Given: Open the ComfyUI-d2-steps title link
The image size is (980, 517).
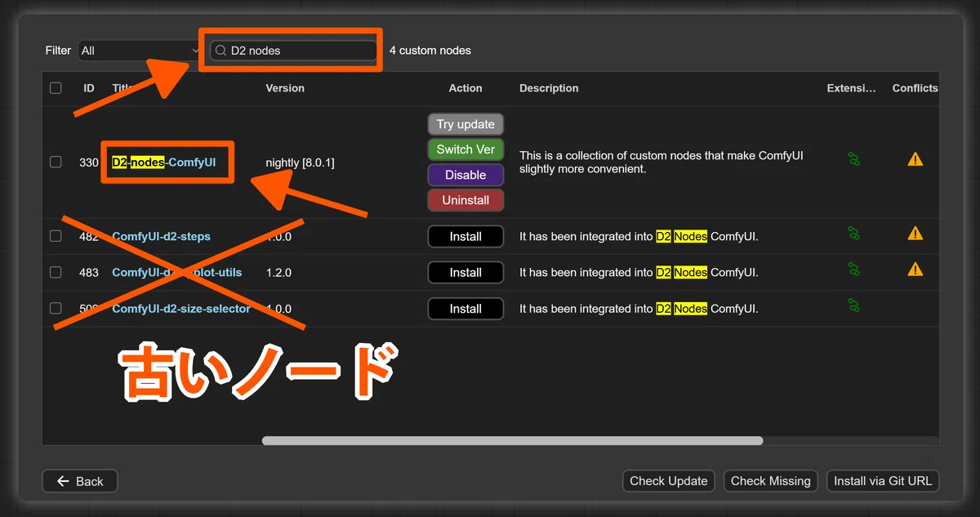Looking at the screenshot, I should 161,236.
